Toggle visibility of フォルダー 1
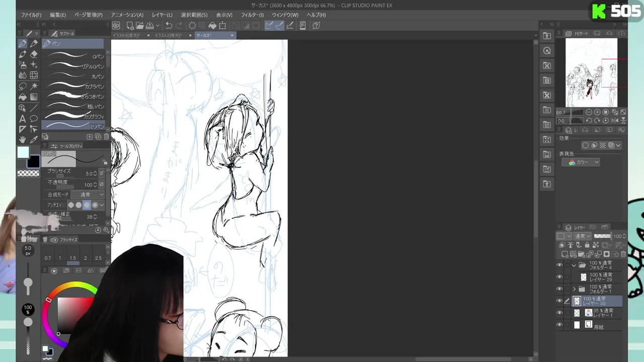This screenshot has height=362, width=644. coord(559,289)
